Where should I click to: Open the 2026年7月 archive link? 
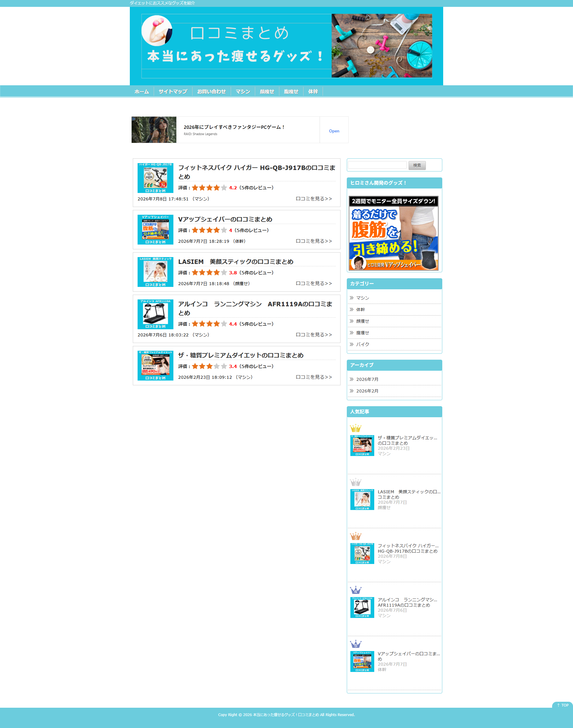367,379
